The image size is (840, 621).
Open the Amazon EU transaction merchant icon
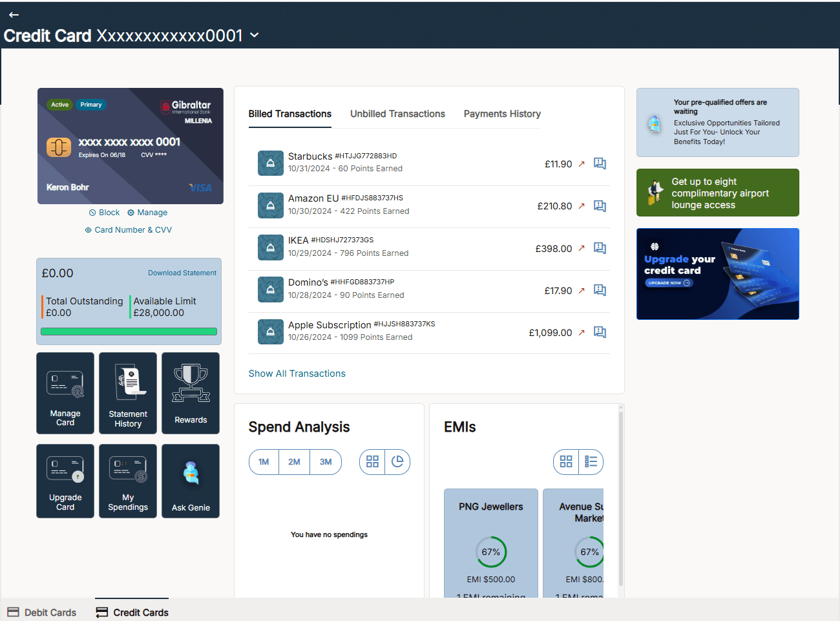click(x=271, y=205)
